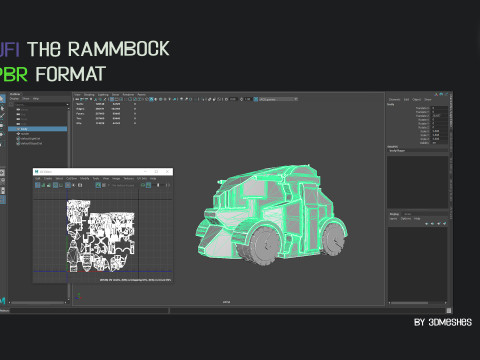Select the persp camera in Outliner
The height and width of the screenshot is (360, 480).
[23, 110]
